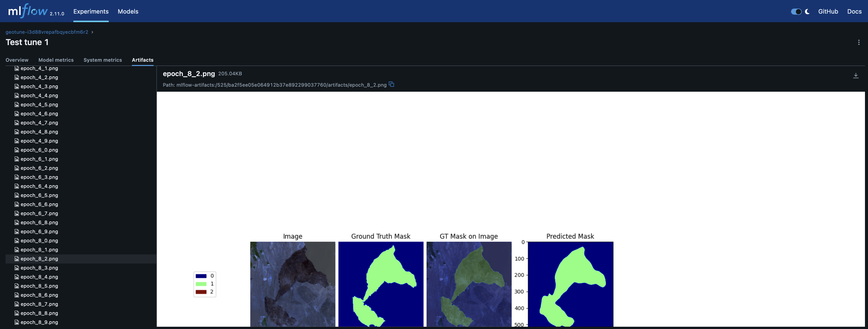Click the file icon beside epoch_4_5.png

16,104
